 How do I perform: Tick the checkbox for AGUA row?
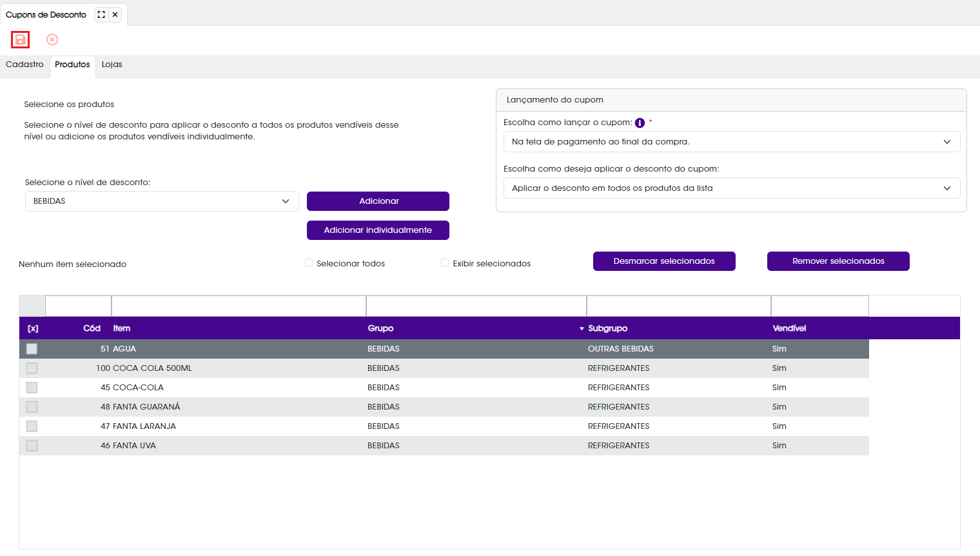tap(32, 349)
